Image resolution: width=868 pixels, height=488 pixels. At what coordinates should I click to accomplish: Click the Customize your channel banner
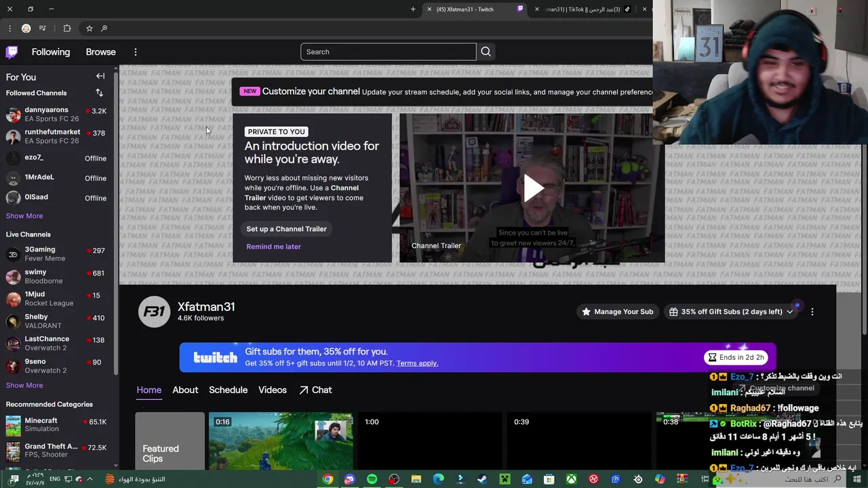point(442,91)
